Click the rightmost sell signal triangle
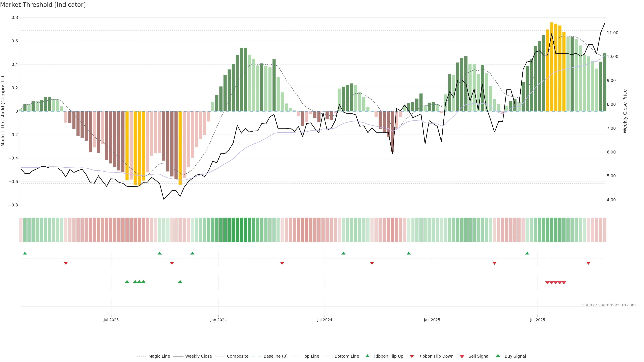 click(564, 283)
